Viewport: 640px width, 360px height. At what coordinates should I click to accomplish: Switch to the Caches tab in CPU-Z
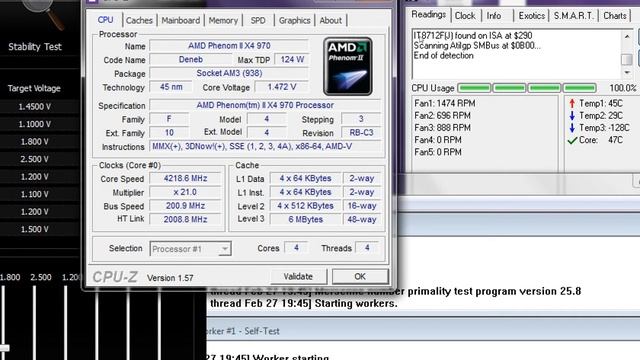click(139, 20)
